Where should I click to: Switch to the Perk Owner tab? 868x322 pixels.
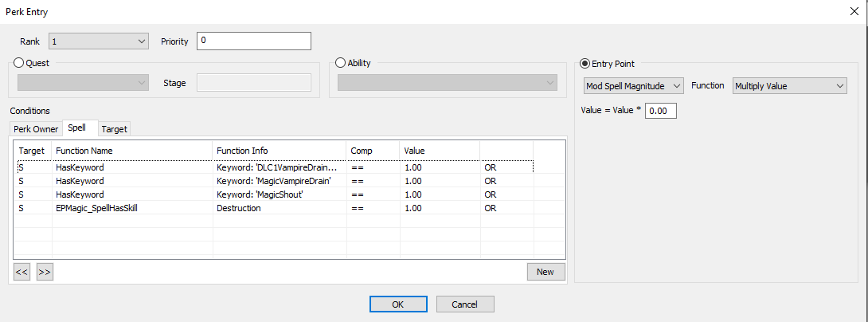point(36,129)
